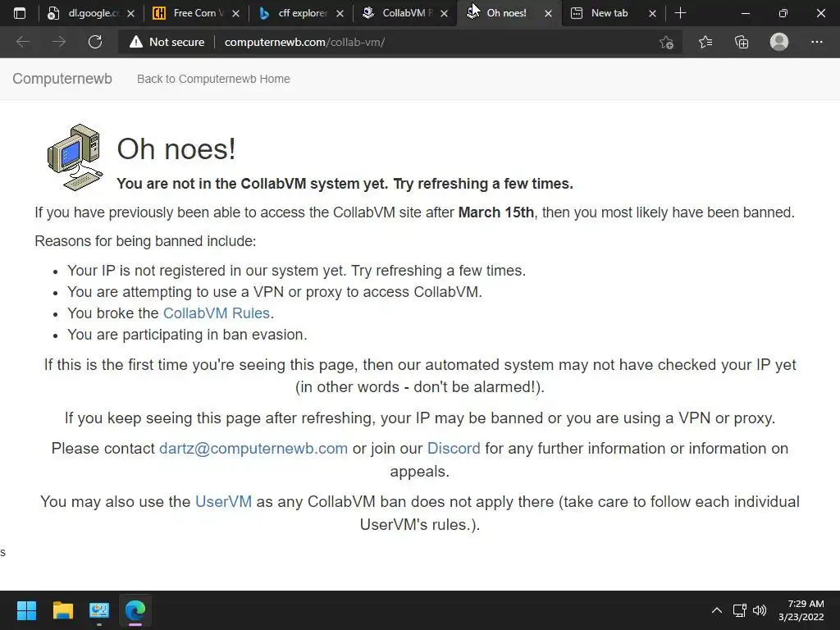Refresh the current page
The image size is (840, 630).
(95, 42)
